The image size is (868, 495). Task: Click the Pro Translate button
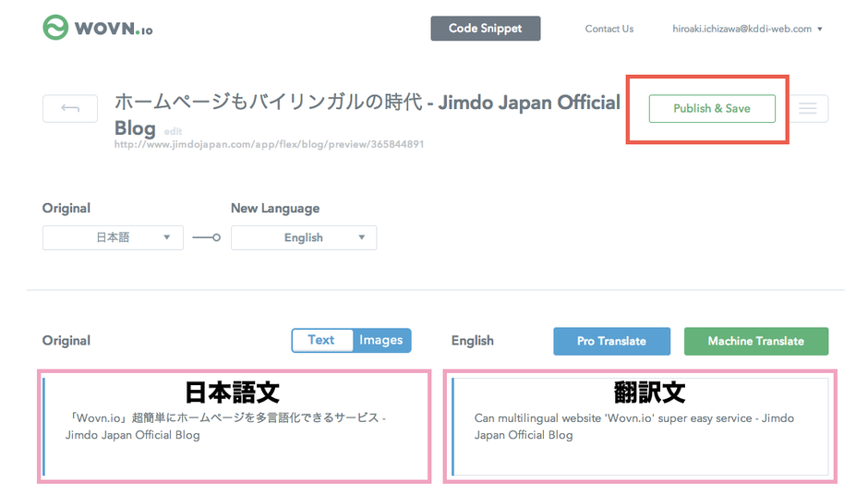click(611, 341)
